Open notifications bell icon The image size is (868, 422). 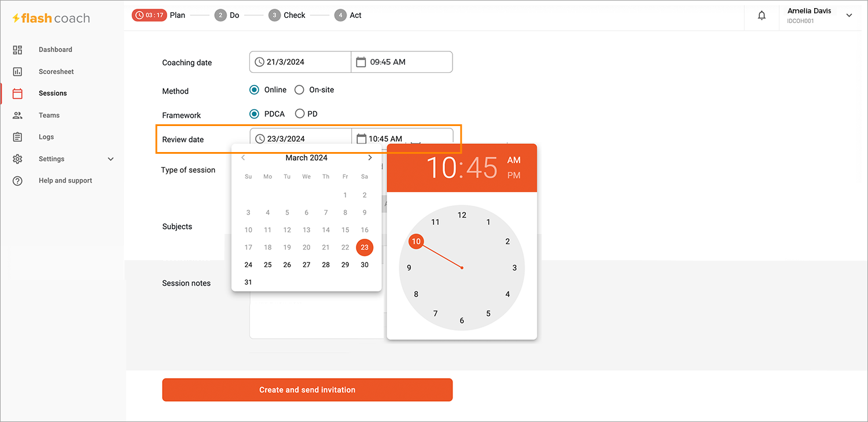coord(762,16)
